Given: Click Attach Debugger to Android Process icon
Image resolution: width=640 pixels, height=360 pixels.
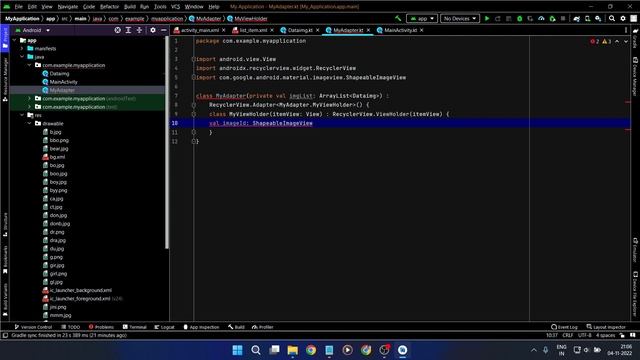Looking at the screenshot, I should 552,18.
